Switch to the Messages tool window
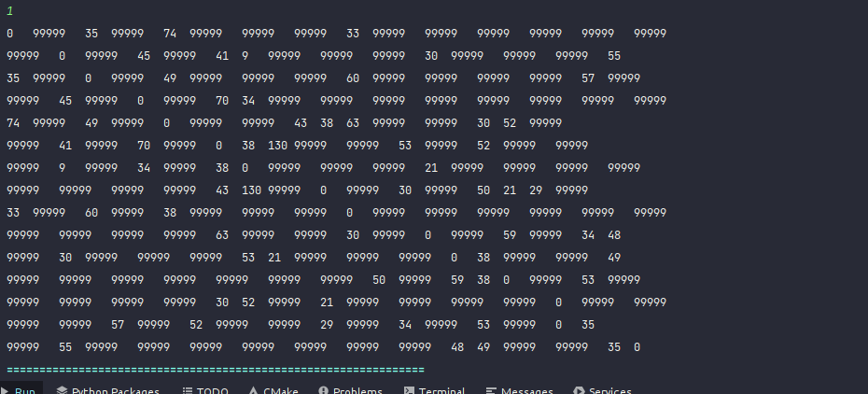 coord(519,390)
